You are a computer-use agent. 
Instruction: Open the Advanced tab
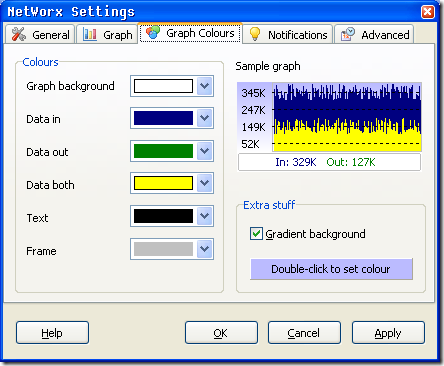(374, 34)
